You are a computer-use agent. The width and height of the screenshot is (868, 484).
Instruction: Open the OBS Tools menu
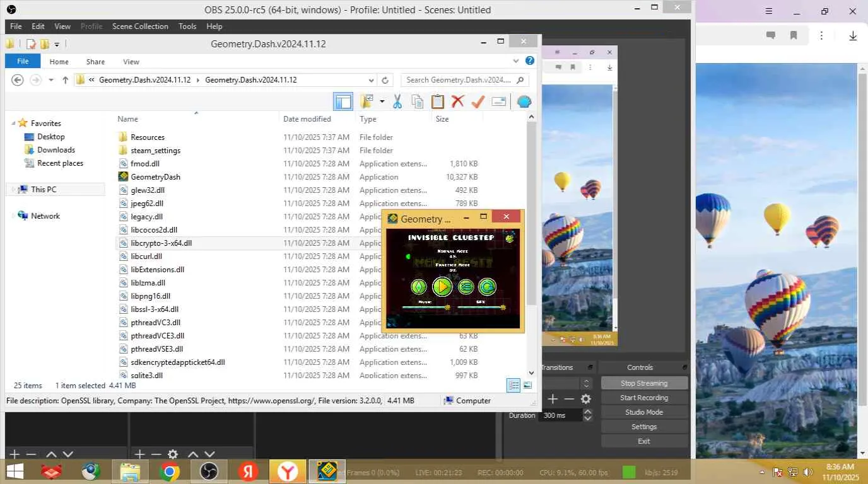tap(187, 26)
